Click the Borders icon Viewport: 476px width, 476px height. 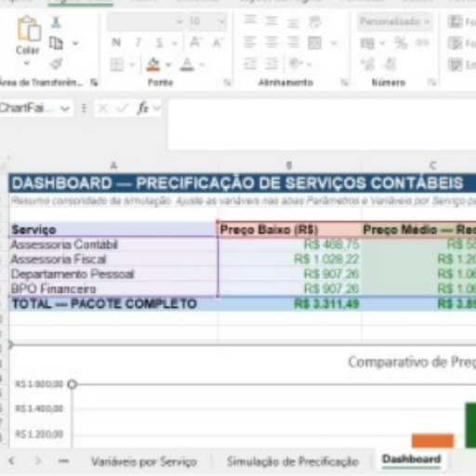coord(117,65)
